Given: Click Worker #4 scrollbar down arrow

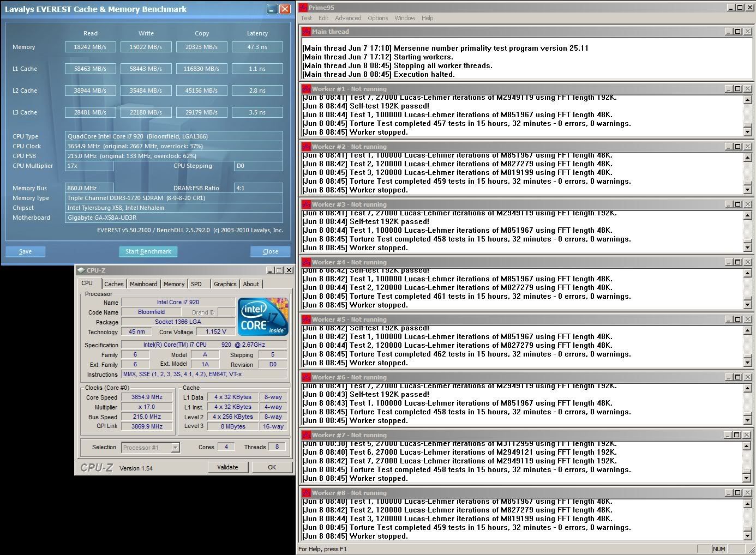Looking at the screenshot, I should point(747,304).
